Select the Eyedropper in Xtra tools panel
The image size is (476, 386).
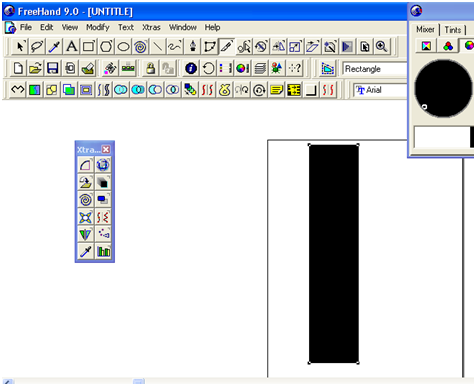(86, 251)
